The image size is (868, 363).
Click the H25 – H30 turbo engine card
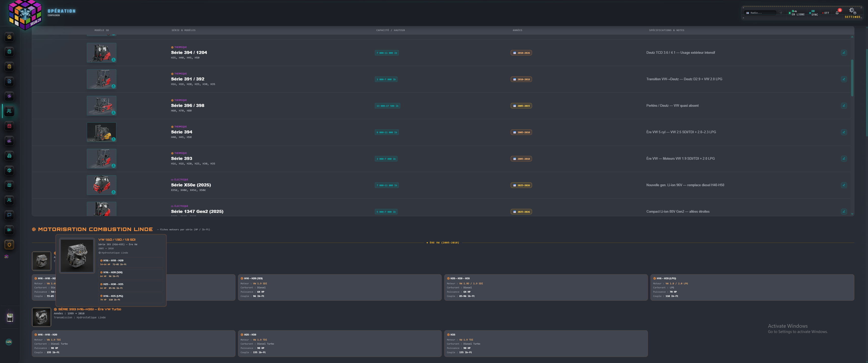pyautogui.click(x=340, y=344)
